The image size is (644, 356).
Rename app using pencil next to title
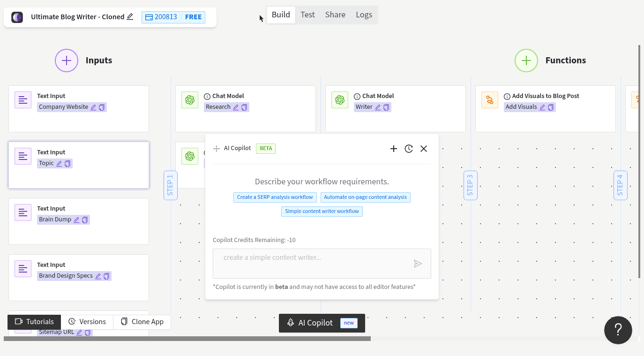pyautogui.click(x=130, y=16)
